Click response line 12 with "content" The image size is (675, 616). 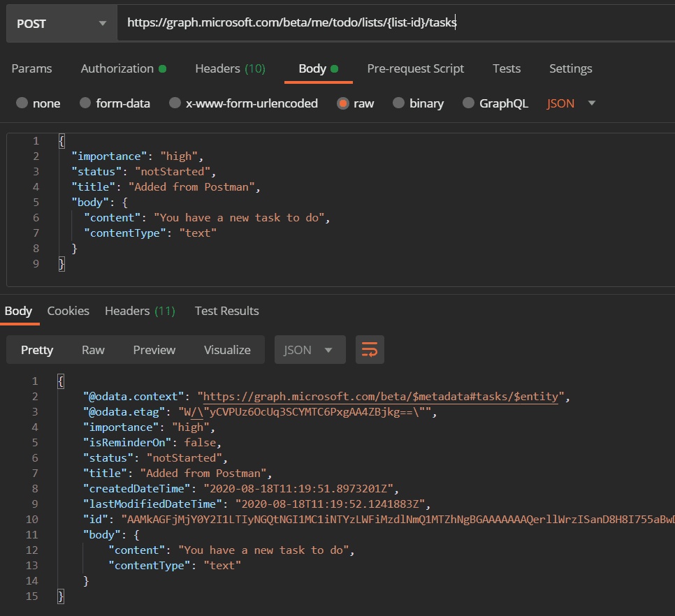(x=231, y=550)
